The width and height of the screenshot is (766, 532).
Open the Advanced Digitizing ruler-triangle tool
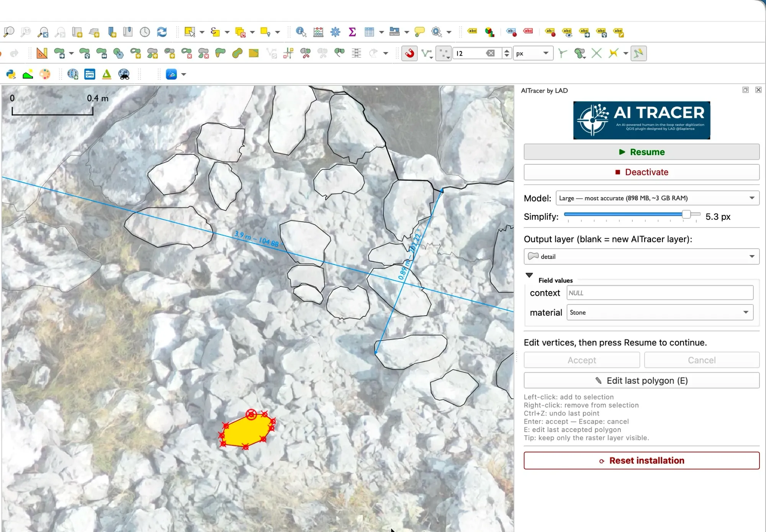coord(42,53)
